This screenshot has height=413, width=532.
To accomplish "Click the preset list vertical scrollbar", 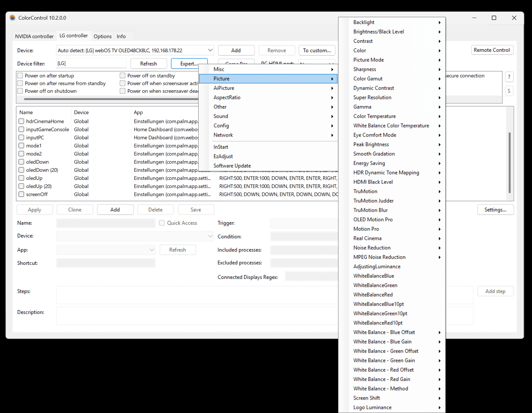I will pyautogui.click(x=510, y=163).
